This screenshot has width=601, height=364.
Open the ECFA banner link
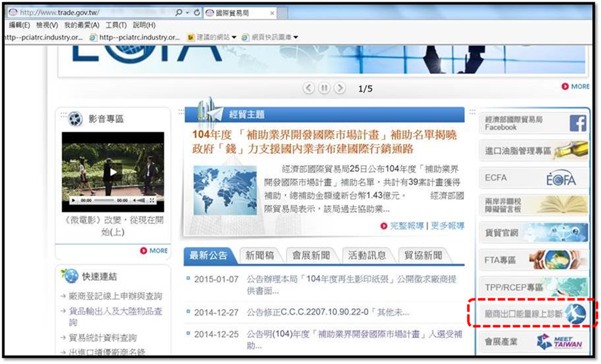point(533,178)
